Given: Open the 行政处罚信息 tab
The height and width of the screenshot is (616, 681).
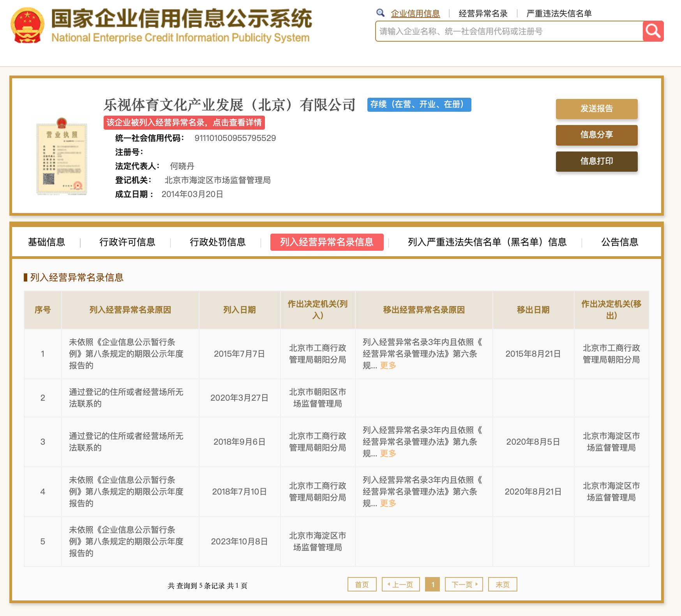Looking at the screenshot, I should (217, 242).
